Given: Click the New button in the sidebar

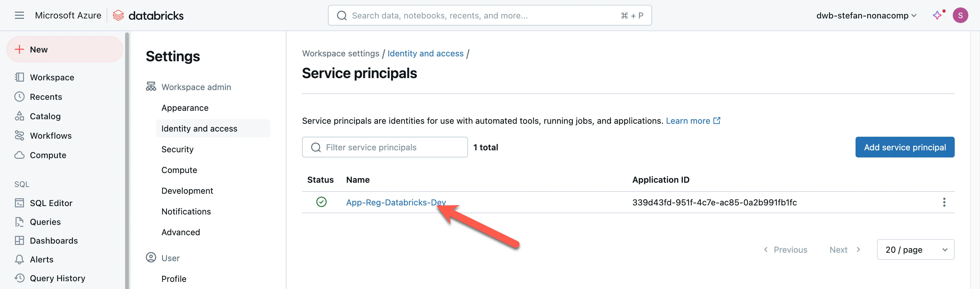Looking at the screenshot, I should (65, 50).
